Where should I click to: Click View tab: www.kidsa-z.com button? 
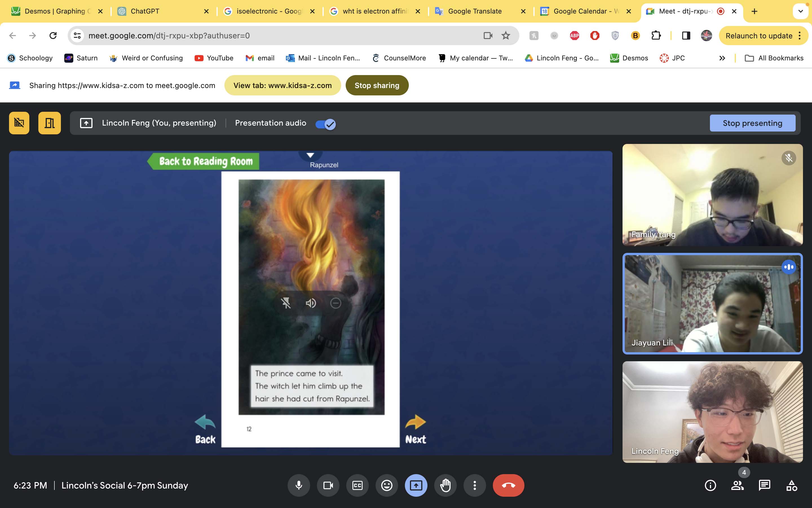[x=283, y=85]
